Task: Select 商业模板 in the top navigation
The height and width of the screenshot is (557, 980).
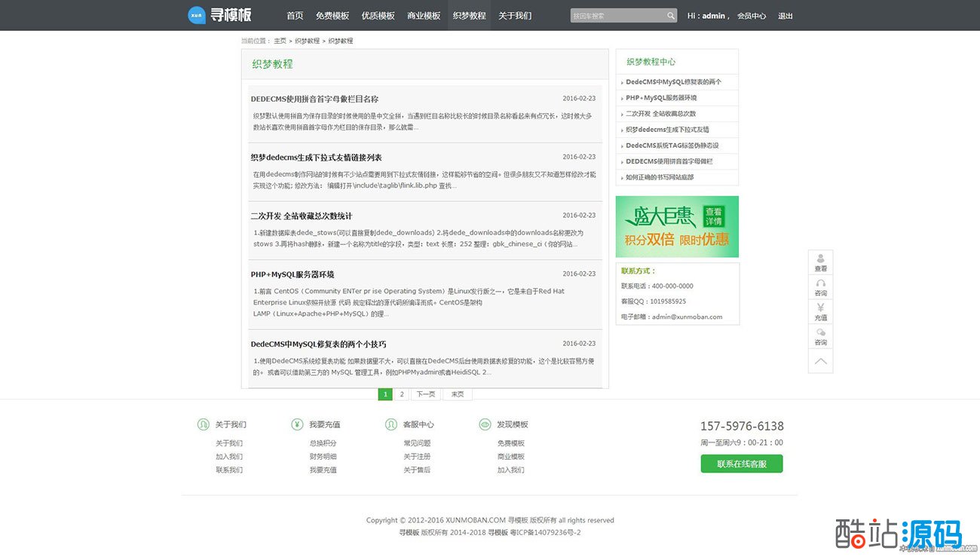Action: (x=424, y=16)
